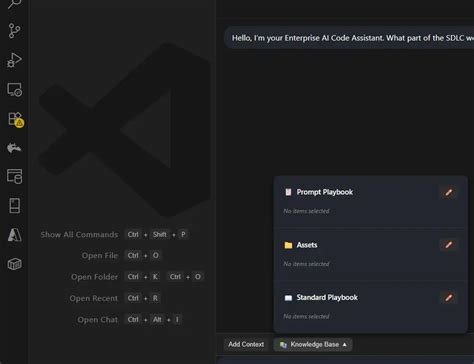Edit the Assets selection pencil
Image resolution: width=474 pixels, height=364 pixels.
449,245
